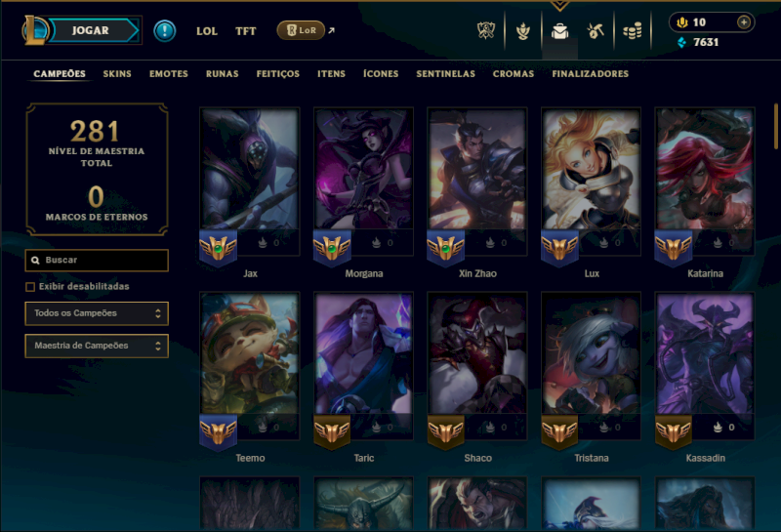This screenshot has height=532, width=781.
Task: Open the blue notification alert icon
Action: coord(164,31)
